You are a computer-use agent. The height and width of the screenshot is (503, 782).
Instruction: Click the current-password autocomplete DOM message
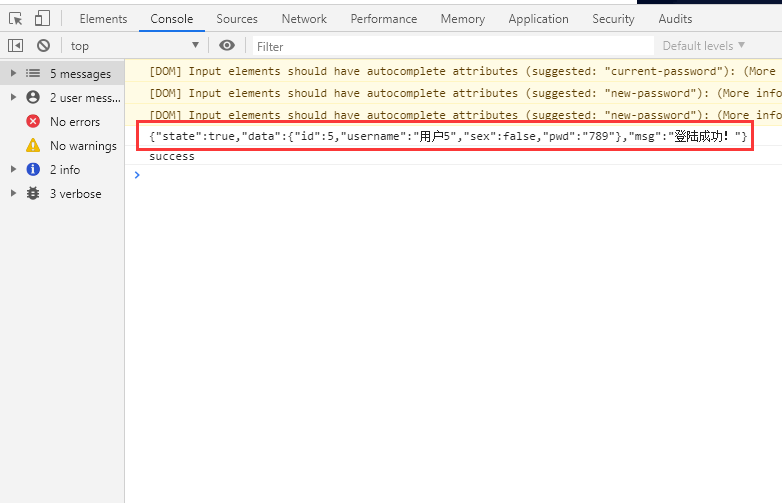[x=453, y=71]
